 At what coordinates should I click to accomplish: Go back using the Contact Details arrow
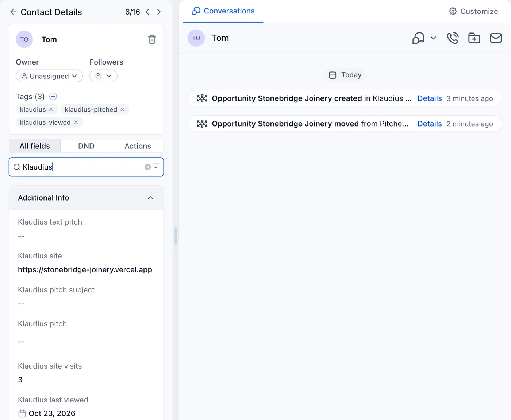[x=14, y=12]
